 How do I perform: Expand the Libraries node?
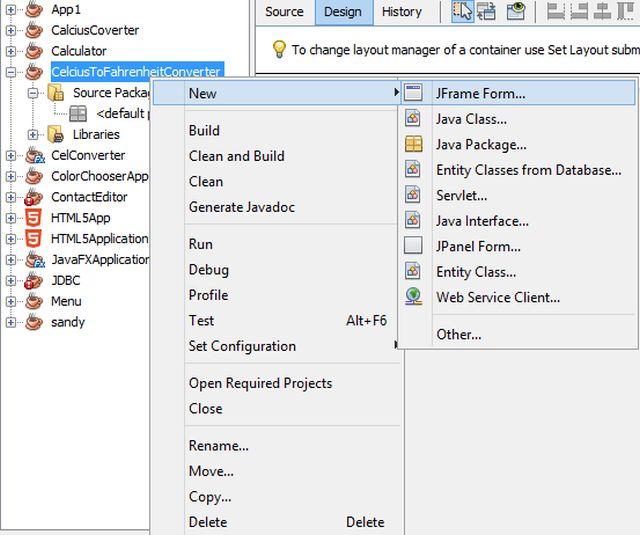click(x=33, y=135)
